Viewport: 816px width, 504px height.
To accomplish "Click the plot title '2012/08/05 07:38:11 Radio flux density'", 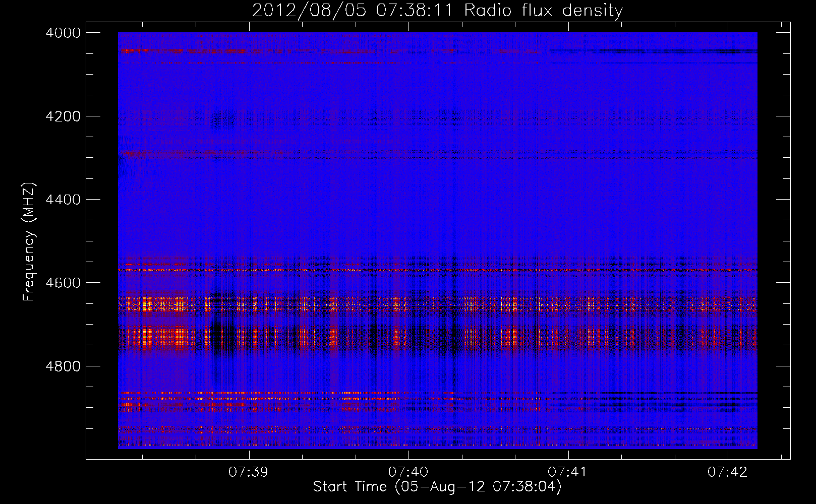I will tap(437, 10).
